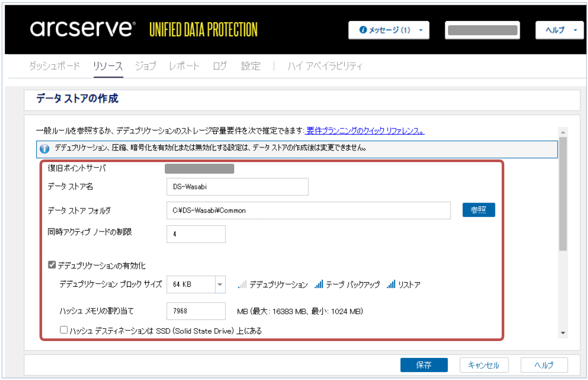Click the 同時アクティブ ノードの制限 label
This screenshot has height=380, width=588.
[x=89, y=232]
